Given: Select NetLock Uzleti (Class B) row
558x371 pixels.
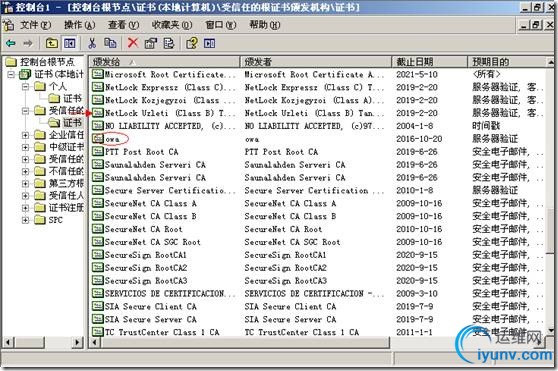Looking at the screenshot, I should tap(317, 113).
